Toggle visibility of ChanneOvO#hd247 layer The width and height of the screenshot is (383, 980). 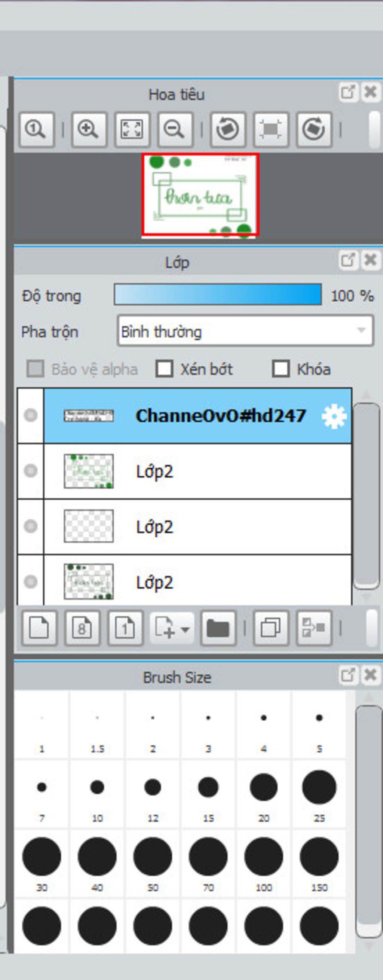pyautogui.click(x=30, y=415)
